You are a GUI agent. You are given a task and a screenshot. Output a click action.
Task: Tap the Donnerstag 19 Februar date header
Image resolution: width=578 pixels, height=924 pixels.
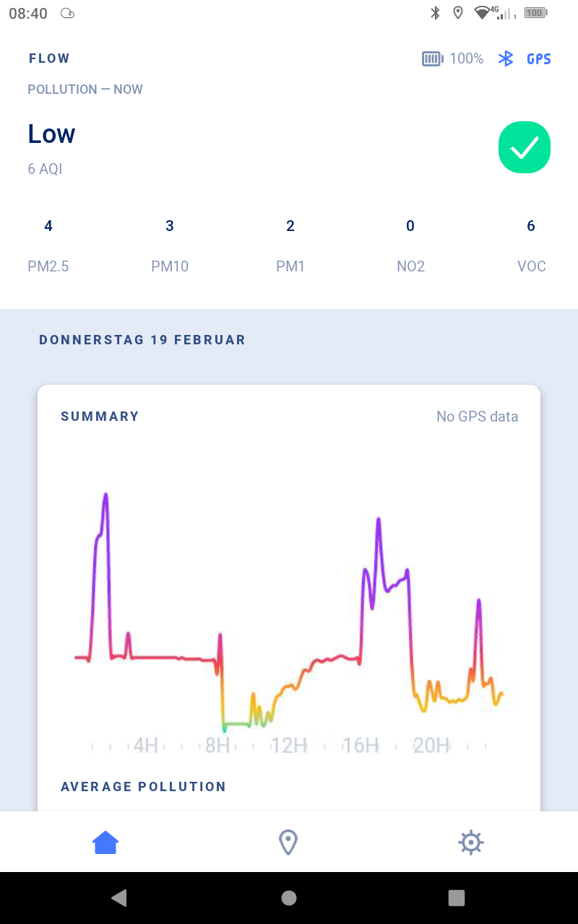point(142,340)
